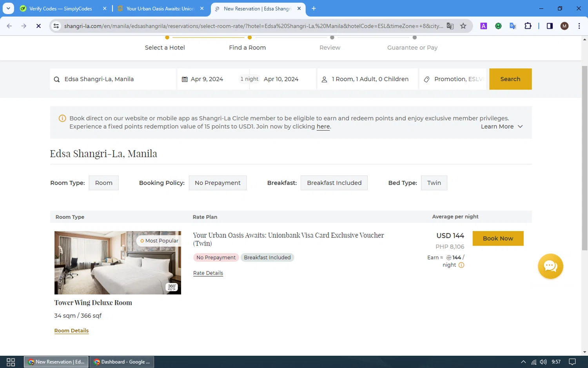The height and width of the screenshot is (368, 588).
Task: Stop page loading with the X button
Action: coord(38,26)
